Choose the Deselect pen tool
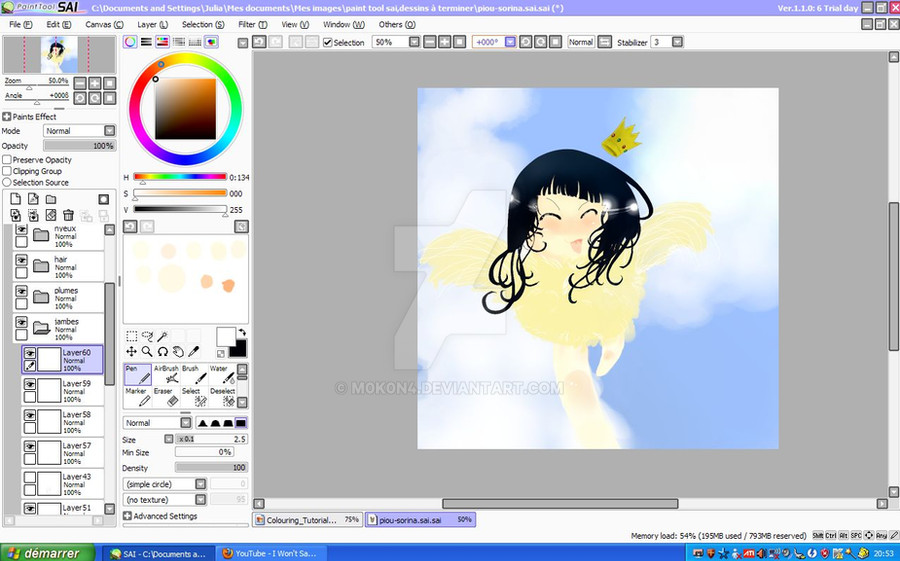Screen dimensions: 900x561 click(x=222, y=397)
